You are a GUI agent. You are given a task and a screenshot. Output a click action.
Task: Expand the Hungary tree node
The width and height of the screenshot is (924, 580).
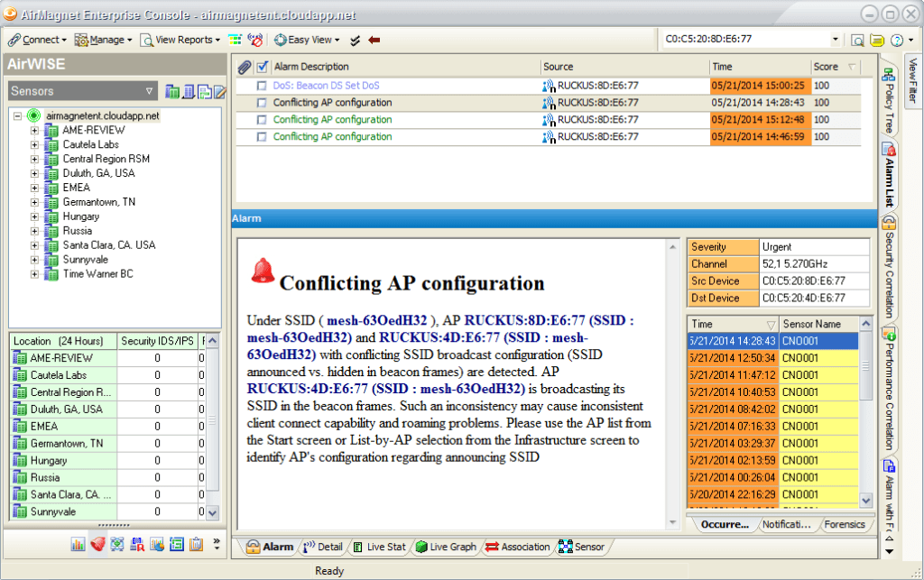34,216
